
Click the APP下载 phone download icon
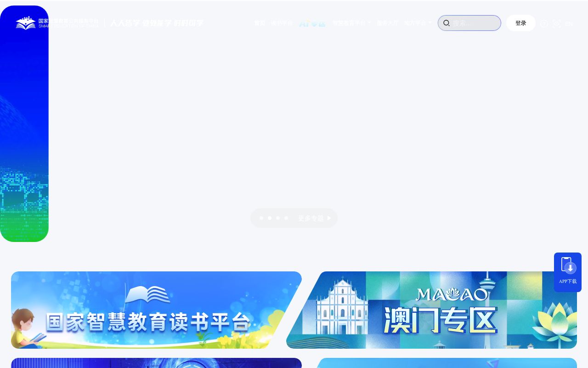(568, 265)
